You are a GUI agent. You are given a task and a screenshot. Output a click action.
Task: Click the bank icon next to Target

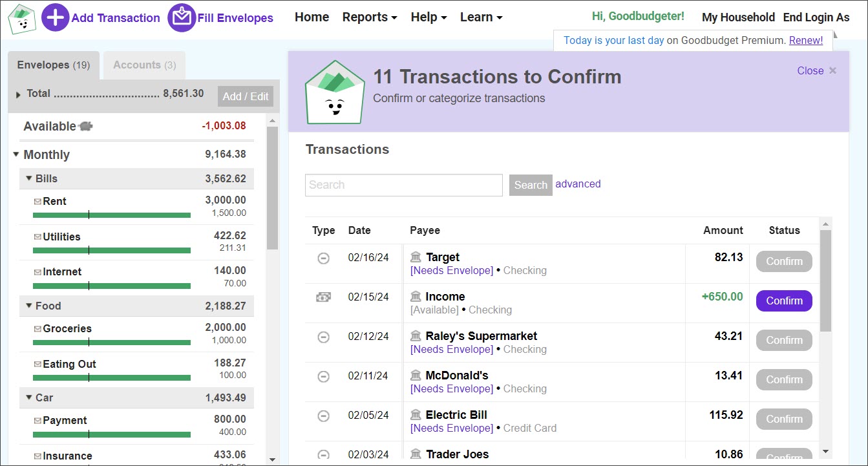[416, 257]
